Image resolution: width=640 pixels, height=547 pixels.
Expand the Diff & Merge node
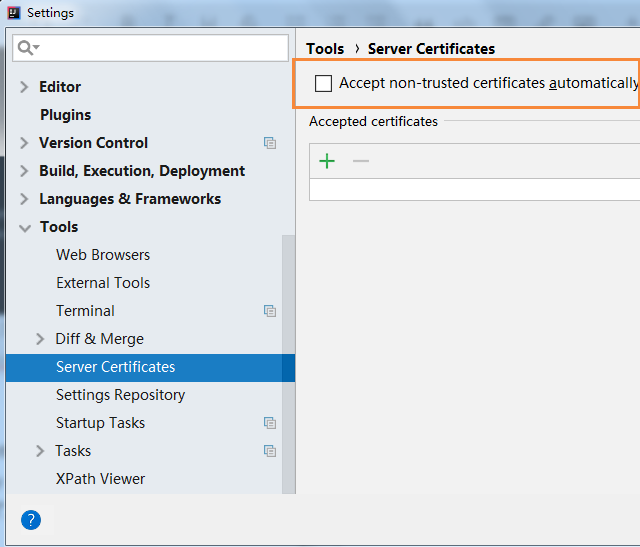point(40,339)
